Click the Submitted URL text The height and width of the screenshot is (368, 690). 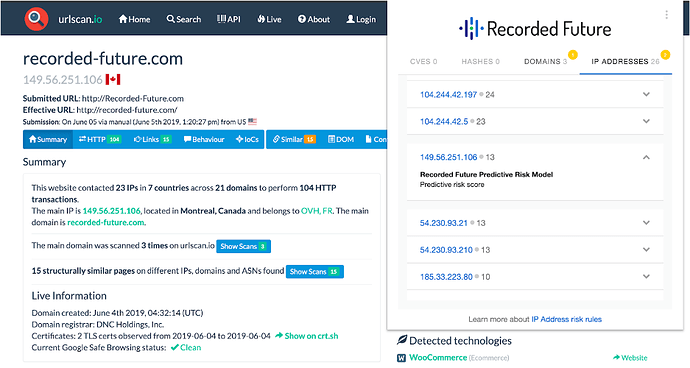pos(103,99)
